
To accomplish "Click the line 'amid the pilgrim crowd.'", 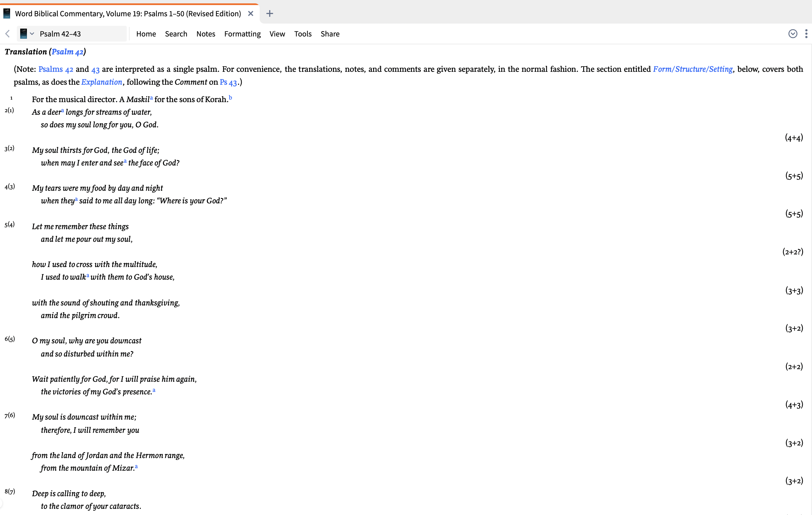I will [80, 315].
